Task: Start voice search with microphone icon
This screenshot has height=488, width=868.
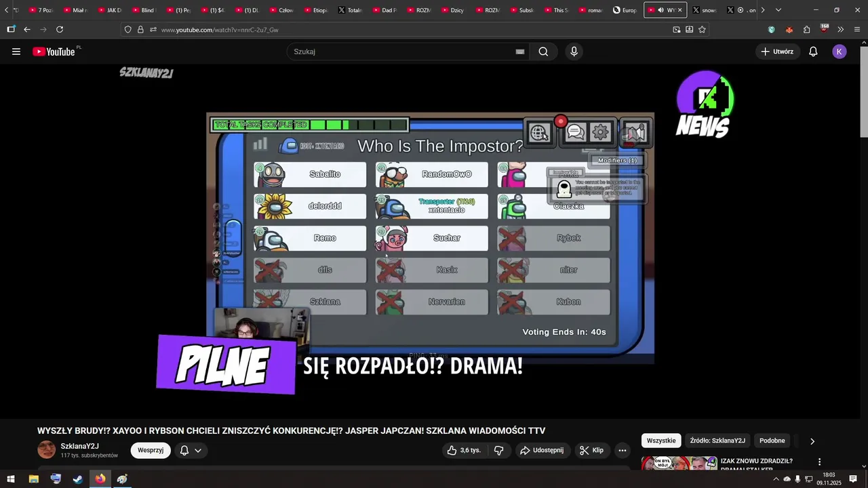Action: click(574, 52)
